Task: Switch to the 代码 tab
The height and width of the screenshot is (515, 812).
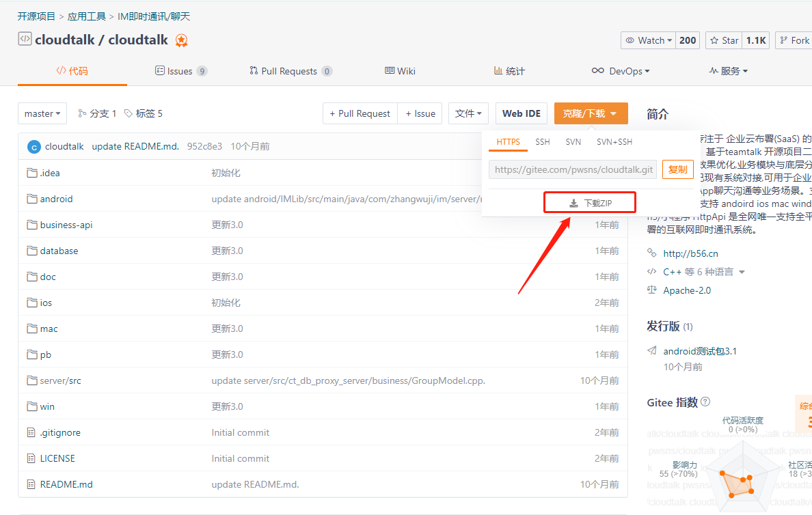Action: 72,71
